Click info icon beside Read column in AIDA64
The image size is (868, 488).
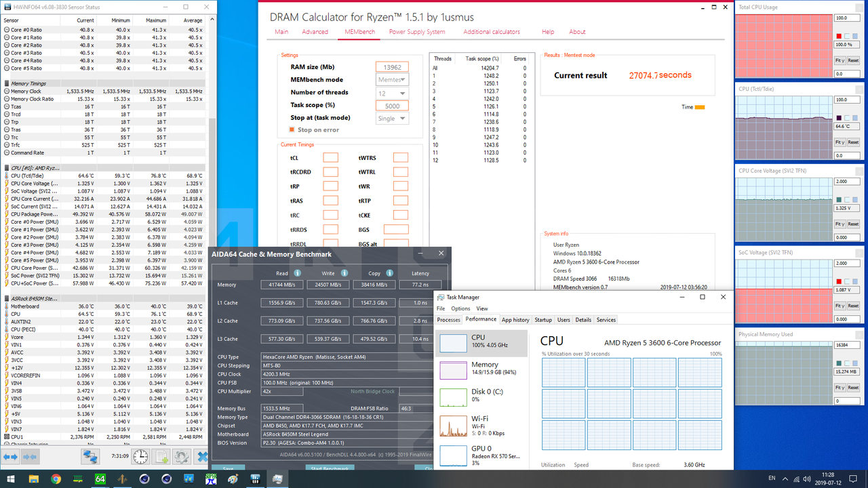tap(297, 273)
